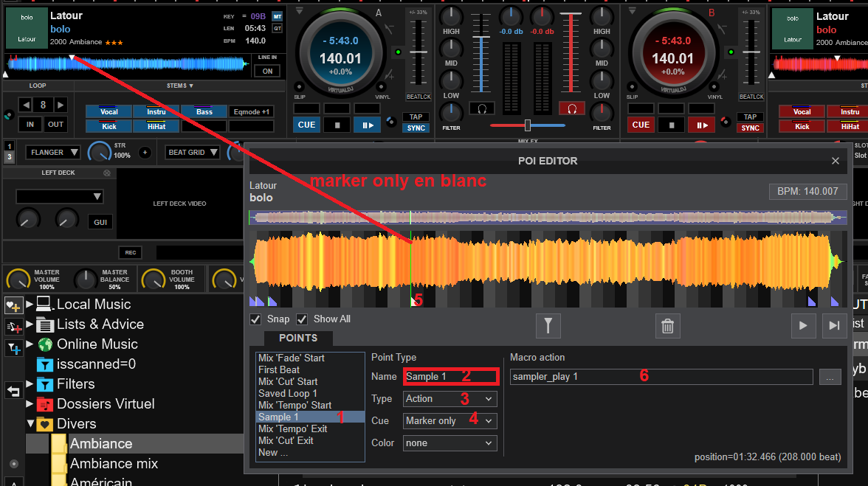Open the Type dropdown set to Action

tap(450, 399)
